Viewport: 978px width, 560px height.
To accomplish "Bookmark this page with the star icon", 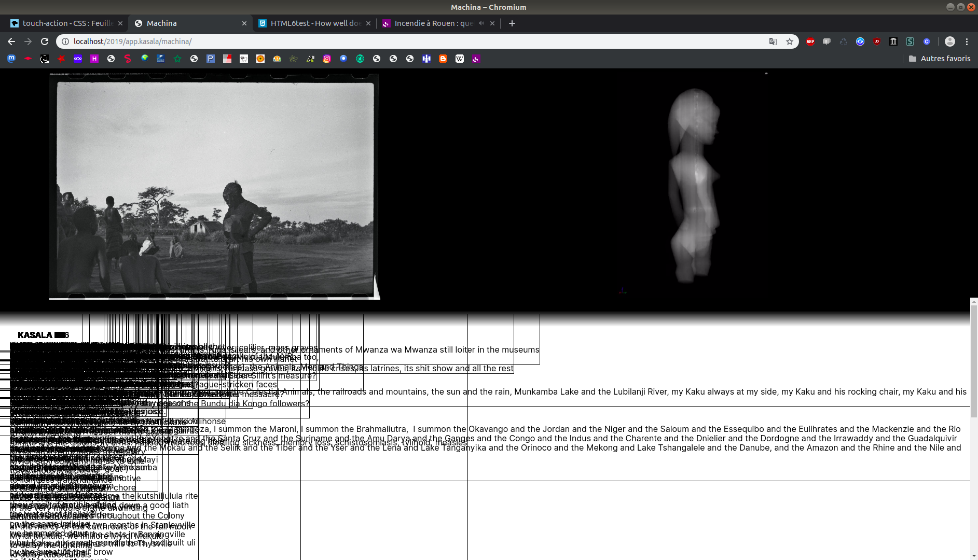I will click(789, 41).
